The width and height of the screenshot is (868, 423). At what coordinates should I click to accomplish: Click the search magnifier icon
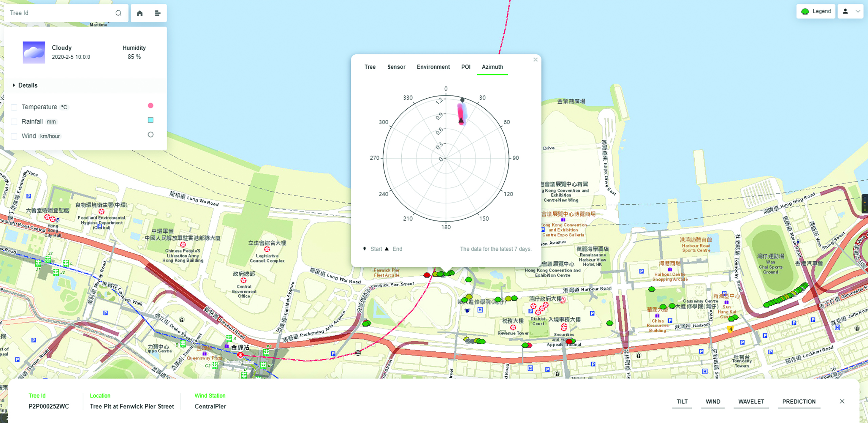118,13
